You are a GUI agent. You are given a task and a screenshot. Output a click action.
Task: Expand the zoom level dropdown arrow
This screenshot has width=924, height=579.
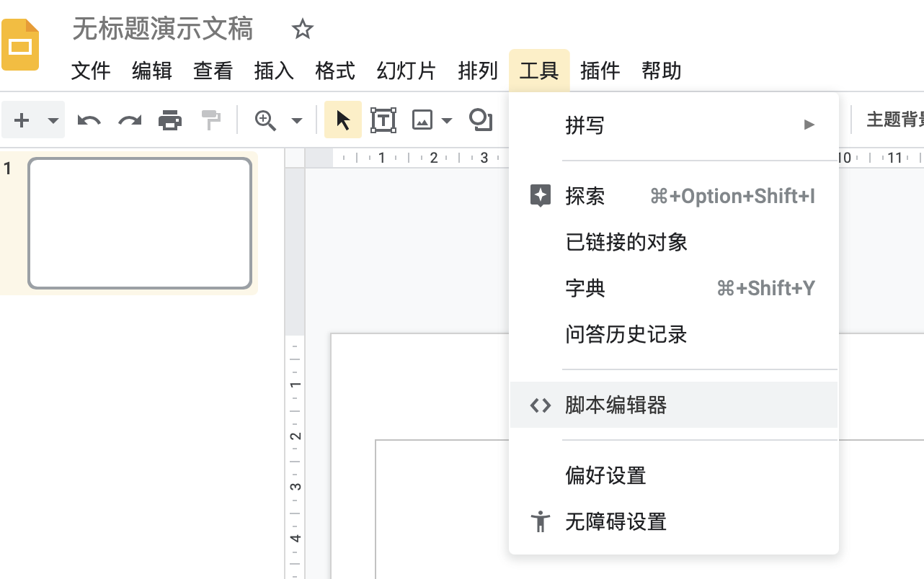(296, 120)
